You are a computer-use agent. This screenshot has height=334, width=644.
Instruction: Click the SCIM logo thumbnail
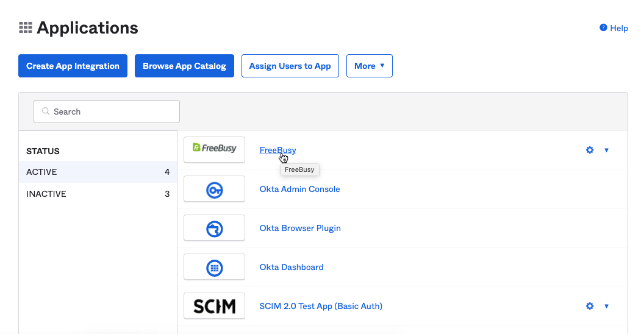click(214, 306)
